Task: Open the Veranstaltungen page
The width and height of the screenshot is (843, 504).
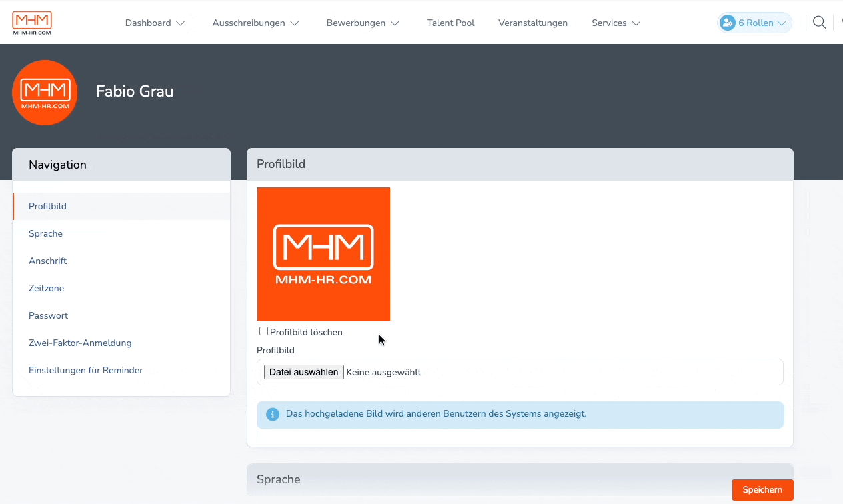Action: click(533, 23)
